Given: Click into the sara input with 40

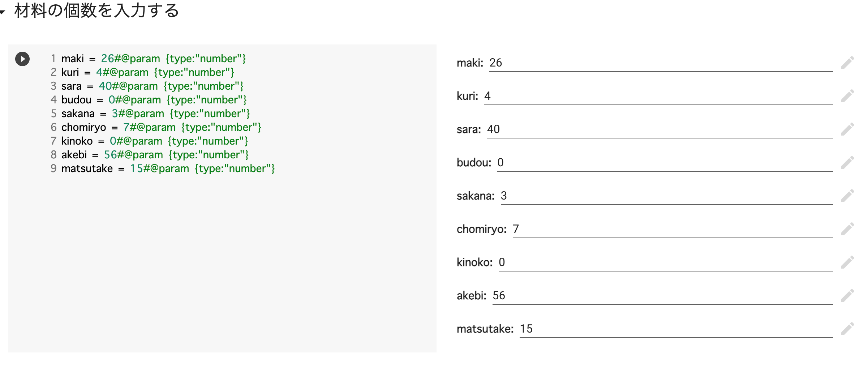Looking at the screenshot, I should click(x=660, y=130).
